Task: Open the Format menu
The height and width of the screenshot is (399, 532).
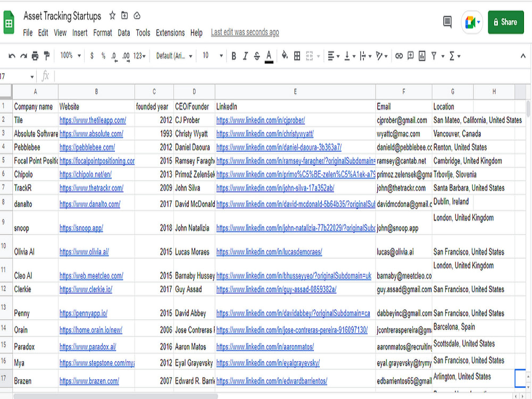Action: pyautogui.click(x=103, y=33)
